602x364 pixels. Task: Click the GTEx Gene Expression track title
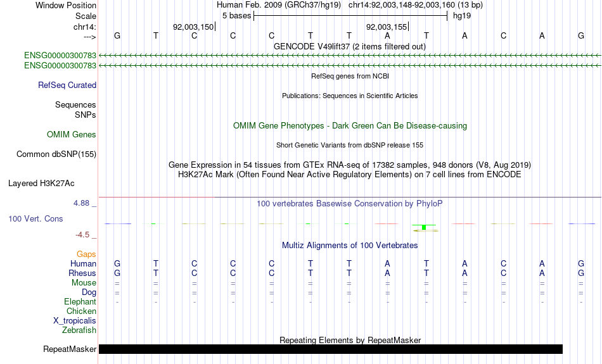[x=350, y=165]
